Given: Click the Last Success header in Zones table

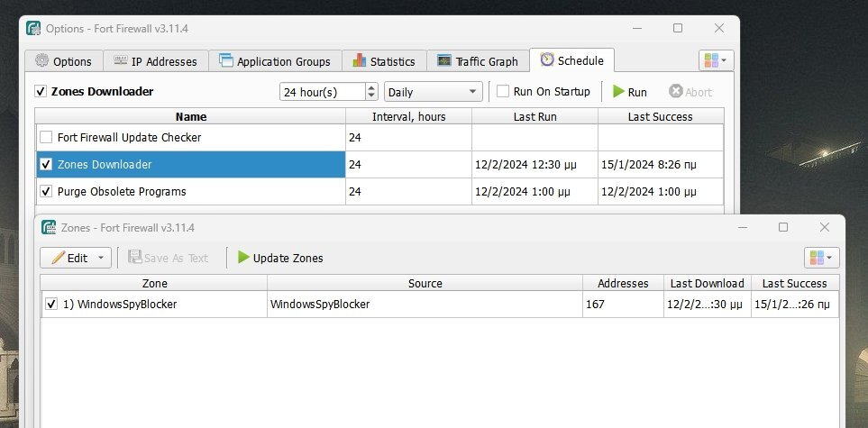Looking at the screenshot, I should coord(794,283).
